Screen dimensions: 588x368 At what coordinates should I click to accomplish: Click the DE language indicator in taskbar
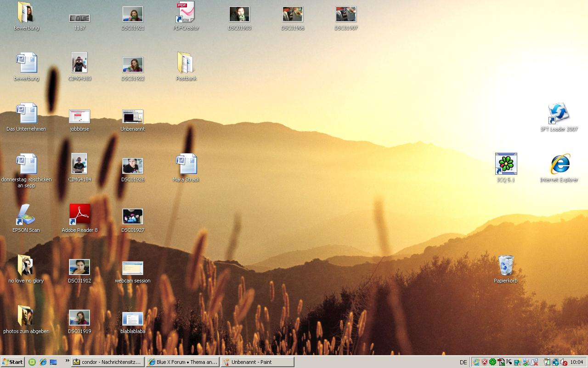point(463,362)
